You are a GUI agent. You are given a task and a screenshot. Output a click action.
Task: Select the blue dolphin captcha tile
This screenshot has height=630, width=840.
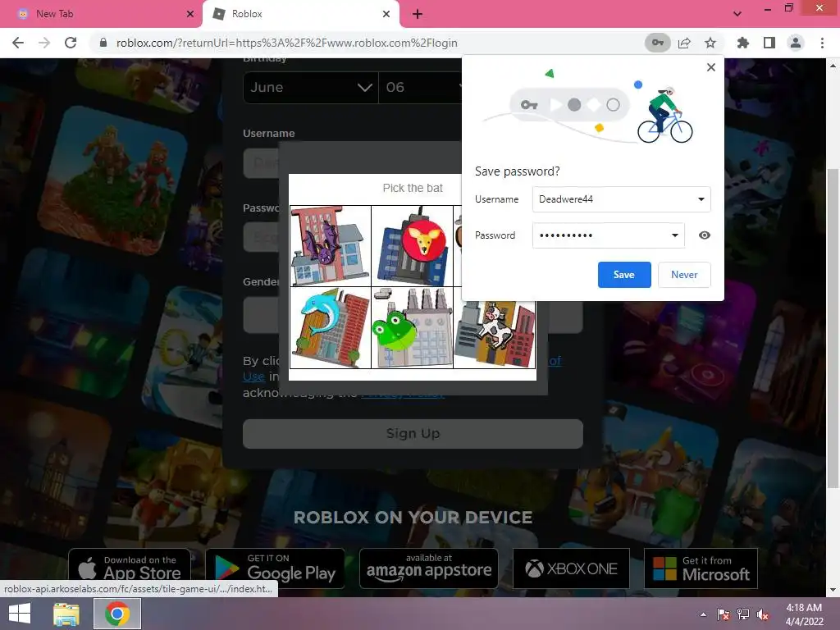coord(330,328)
